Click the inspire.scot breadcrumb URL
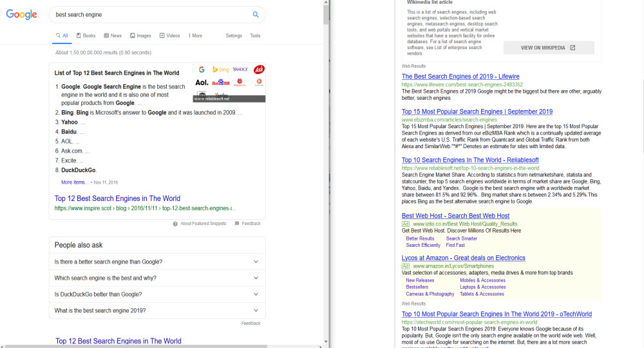 [146, 208]
